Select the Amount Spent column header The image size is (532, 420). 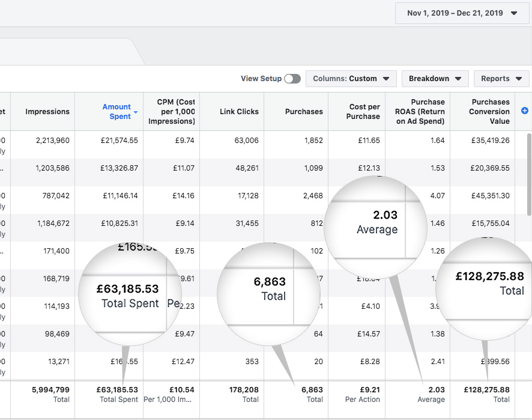point(116,113)
